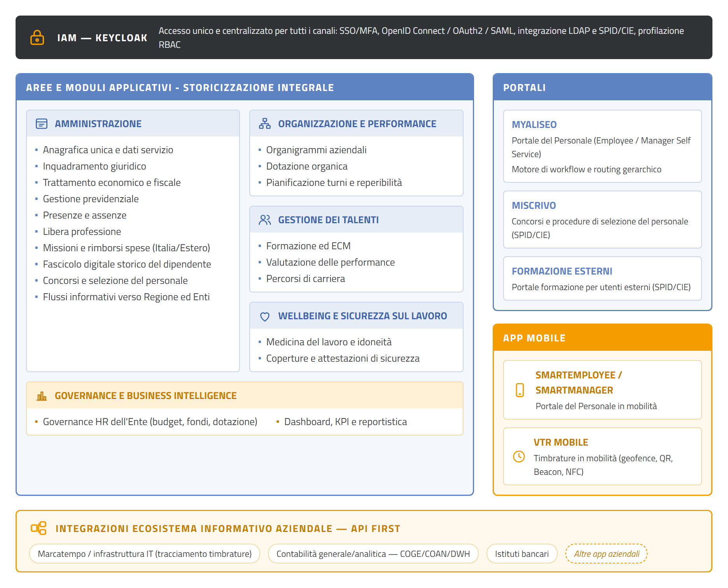This screenshot has height=588, width=728.
Task: Click the Marcatempo / infrastruttura IT pill
Action: [x=145, y=554]
